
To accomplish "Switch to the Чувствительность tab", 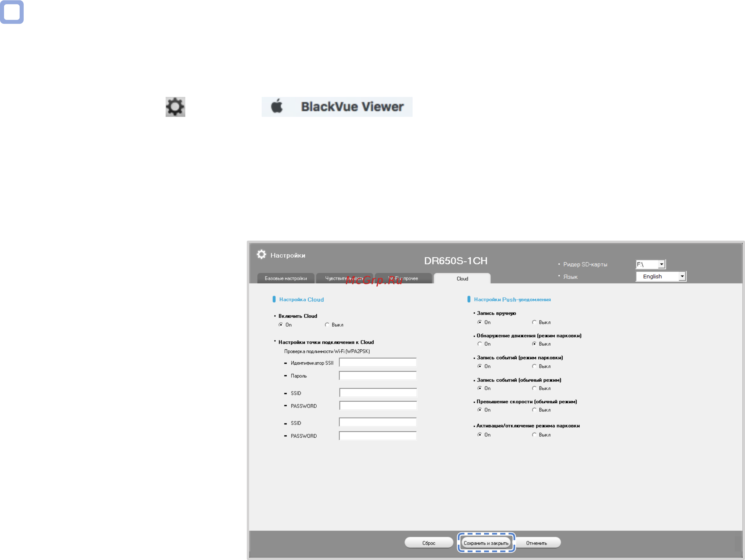I will click(x=344, y=278).
